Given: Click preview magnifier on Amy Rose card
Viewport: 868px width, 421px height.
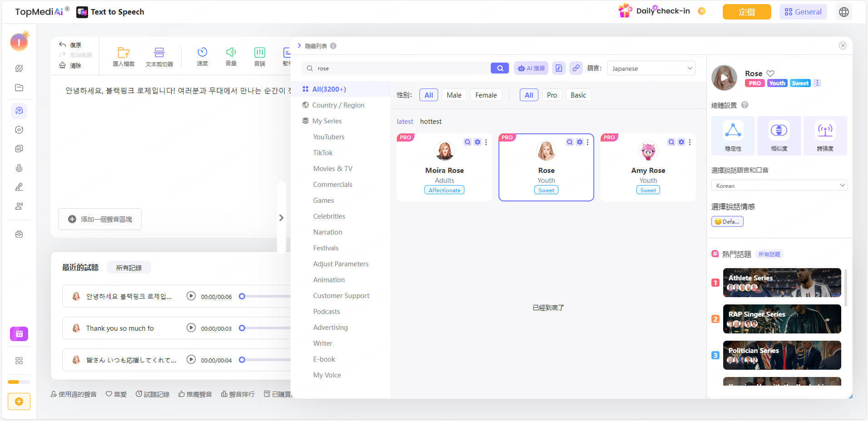Looking at the screenshot, I should 671,142.
